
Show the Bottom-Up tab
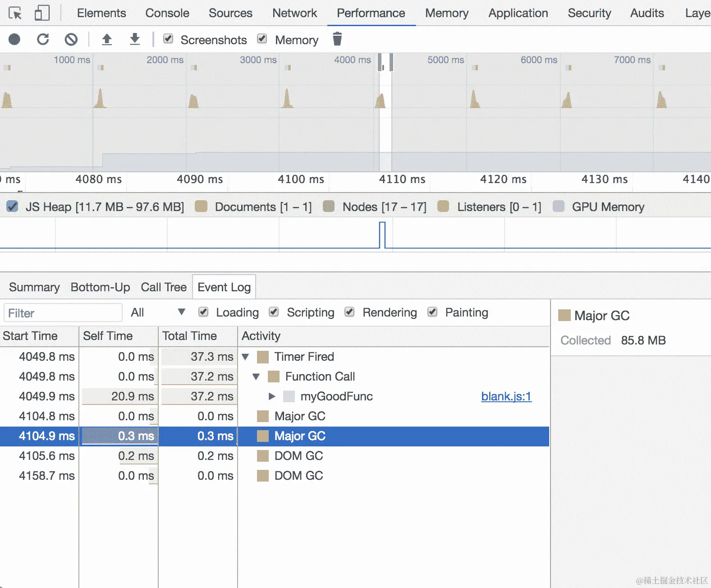coord(100,287)
